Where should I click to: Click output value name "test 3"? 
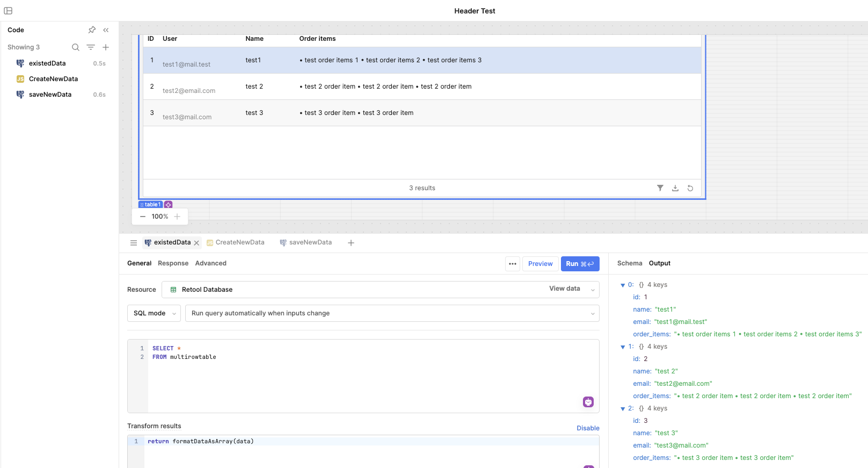tap(666, 433)
